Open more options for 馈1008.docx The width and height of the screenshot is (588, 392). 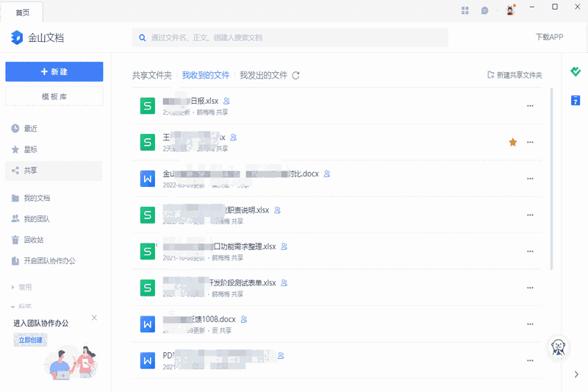[530, 324]
